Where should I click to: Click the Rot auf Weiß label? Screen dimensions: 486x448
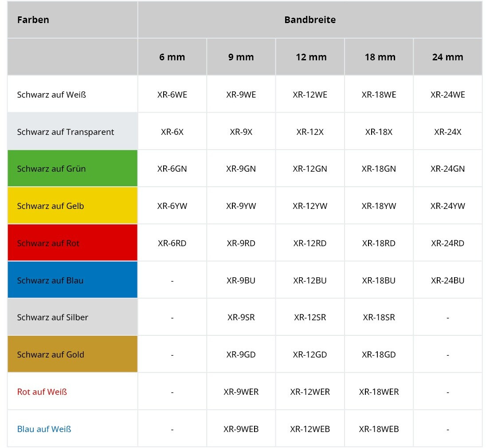tap(42, 392)
